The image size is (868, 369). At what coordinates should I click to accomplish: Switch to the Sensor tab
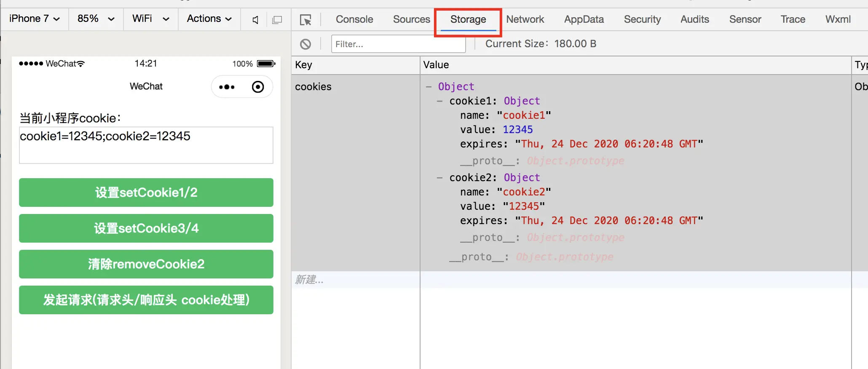pos(745,19)
